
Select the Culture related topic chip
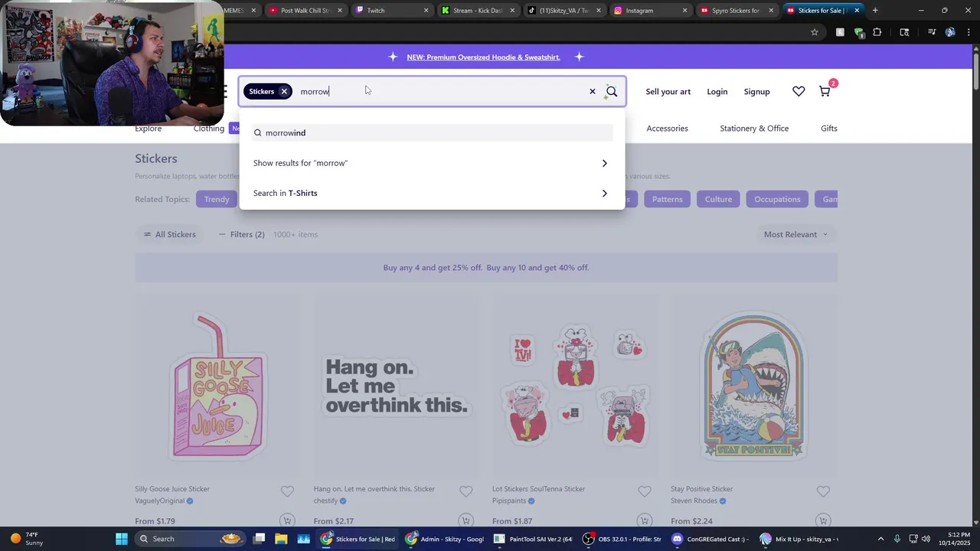coord(718,199)
